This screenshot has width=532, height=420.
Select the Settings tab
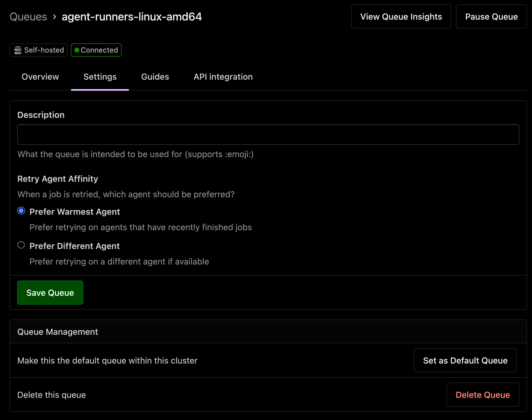coord(100,77)
